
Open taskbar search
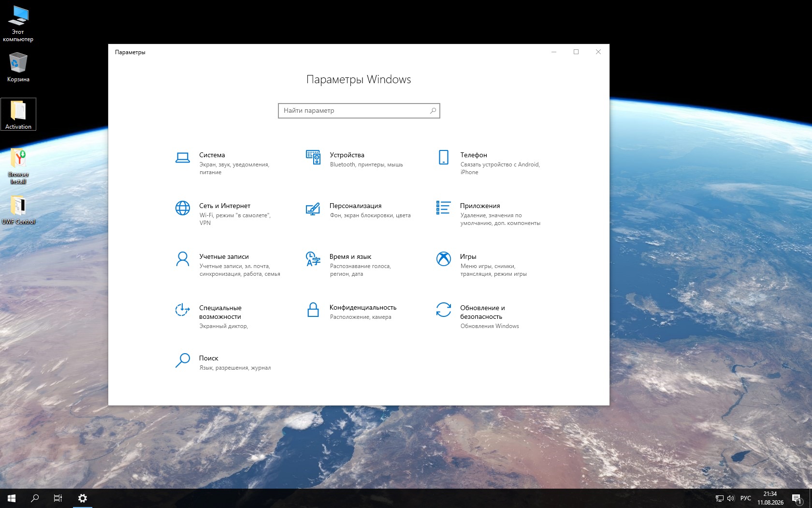click(x=35, y=498)
